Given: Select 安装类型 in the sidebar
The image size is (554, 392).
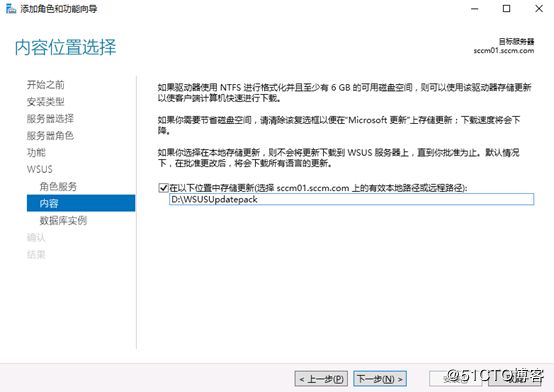Looking at the screenshot, I should (46, 102).
